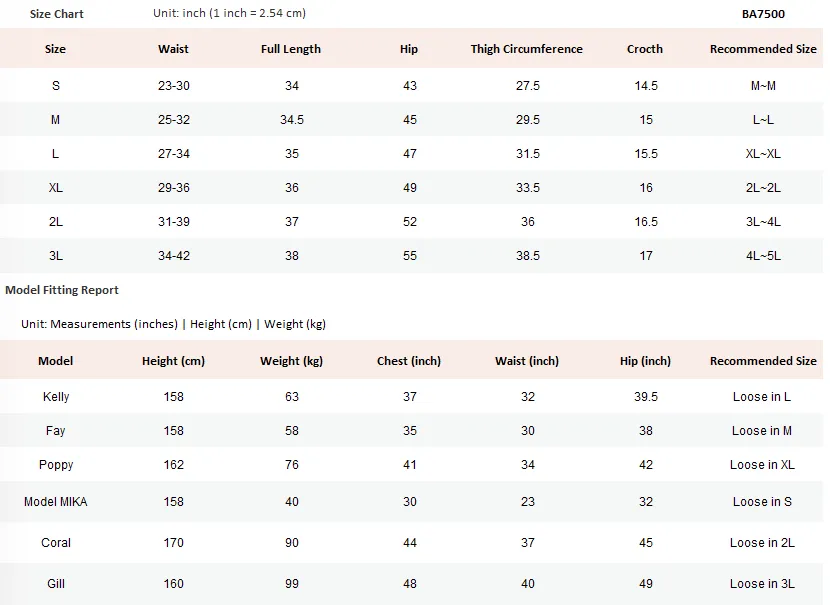Click Coral's weight value 90
Screen dimensions: 830x605
(292, 543)
